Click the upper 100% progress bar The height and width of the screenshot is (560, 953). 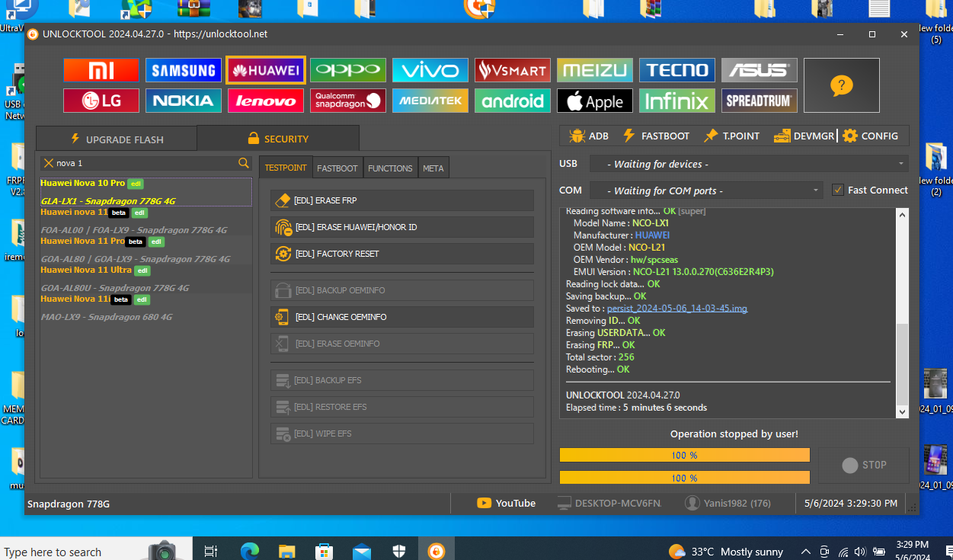(684, 455)
